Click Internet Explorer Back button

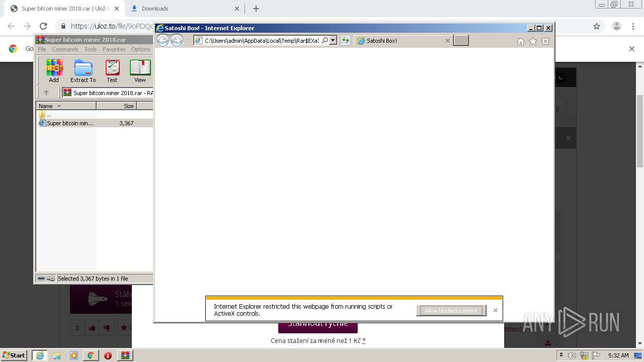coord(163,41)
